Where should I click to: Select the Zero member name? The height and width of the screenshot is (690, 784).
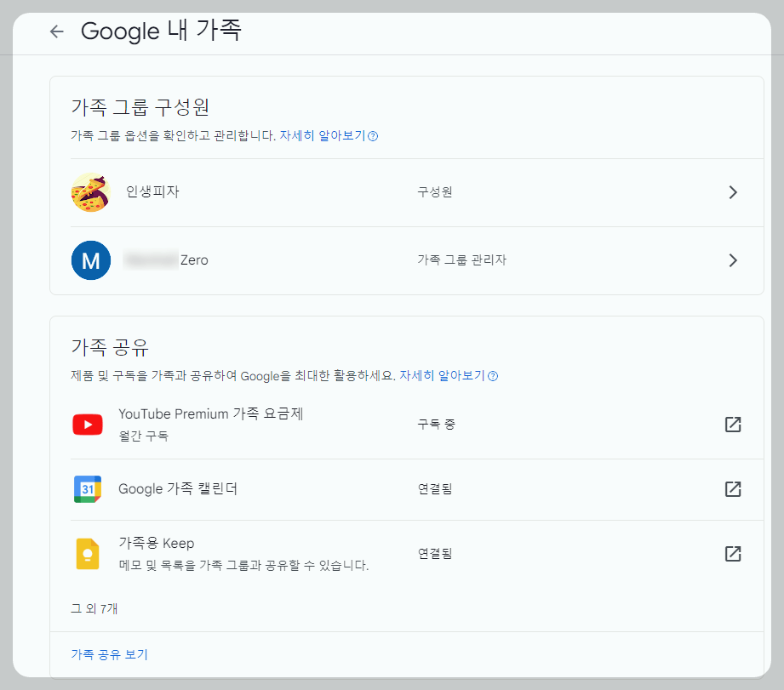tap(194, 259)
